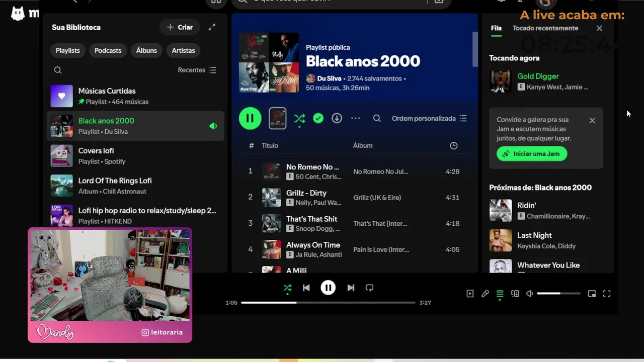Select the Grillz - Dirty track

point(355,197)
